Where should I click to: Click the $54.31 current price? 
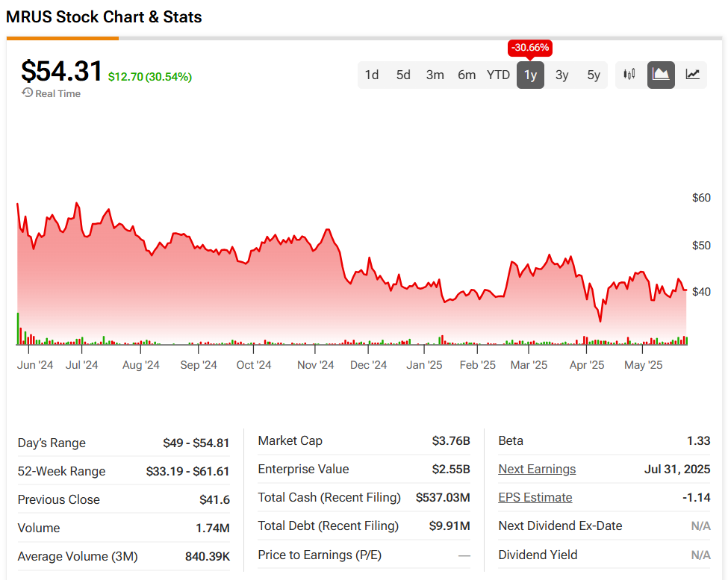(61, 72)
